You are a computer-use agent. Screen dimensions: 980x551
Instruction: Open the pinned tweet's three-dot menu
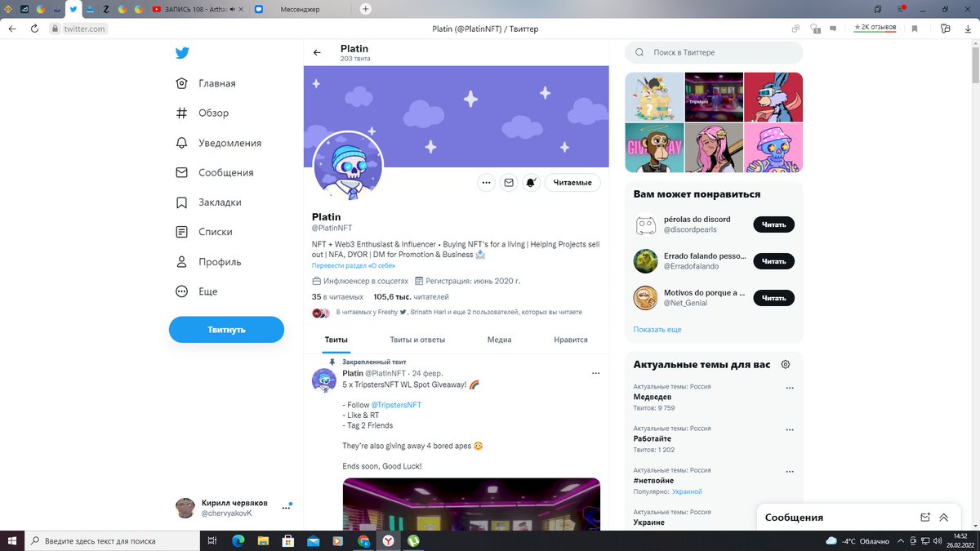click(595, 373)
